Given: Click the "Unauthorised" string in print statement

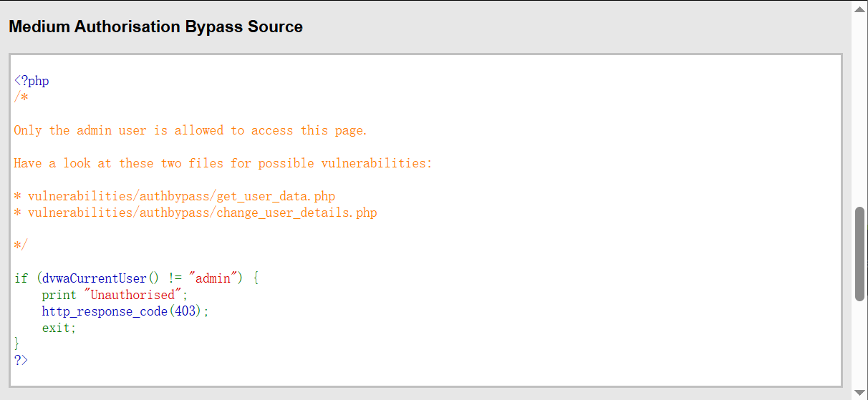Looking at the screenshot, I should [x=132, y=295].
